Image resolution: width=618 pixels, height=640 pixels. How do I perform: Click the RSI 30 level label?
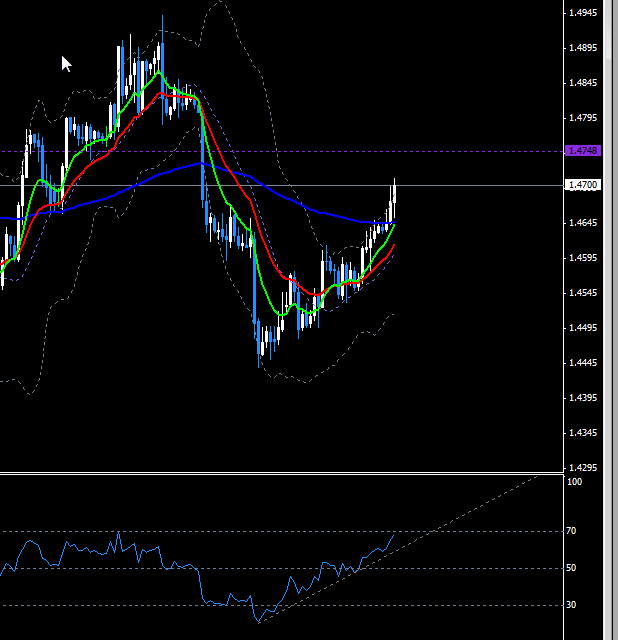click(x=571, y=605)
